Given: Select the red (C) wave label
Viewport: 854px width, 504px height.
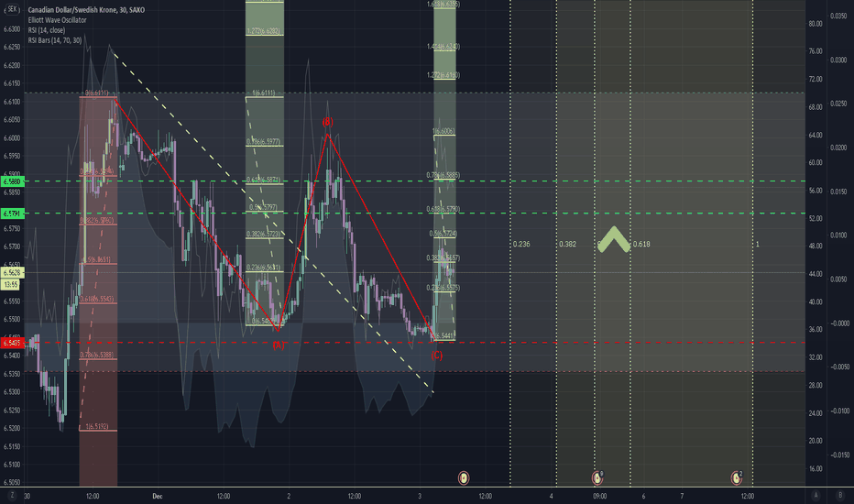Looking at the screenshot, I should tap(437, 356).
